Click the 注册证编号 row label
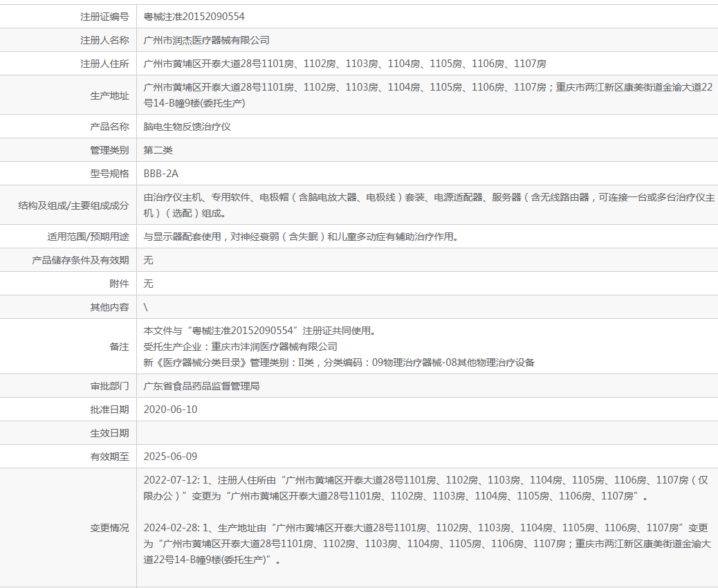Viewport: 718px width, 588px height. point(105,17)
